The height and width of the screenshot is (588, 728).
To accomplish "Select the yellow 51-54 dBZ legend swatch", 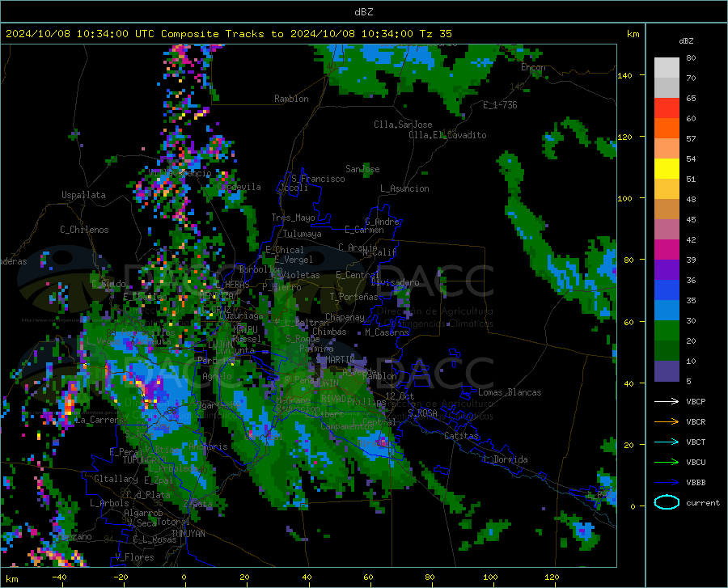I will [x=667, y=169].
